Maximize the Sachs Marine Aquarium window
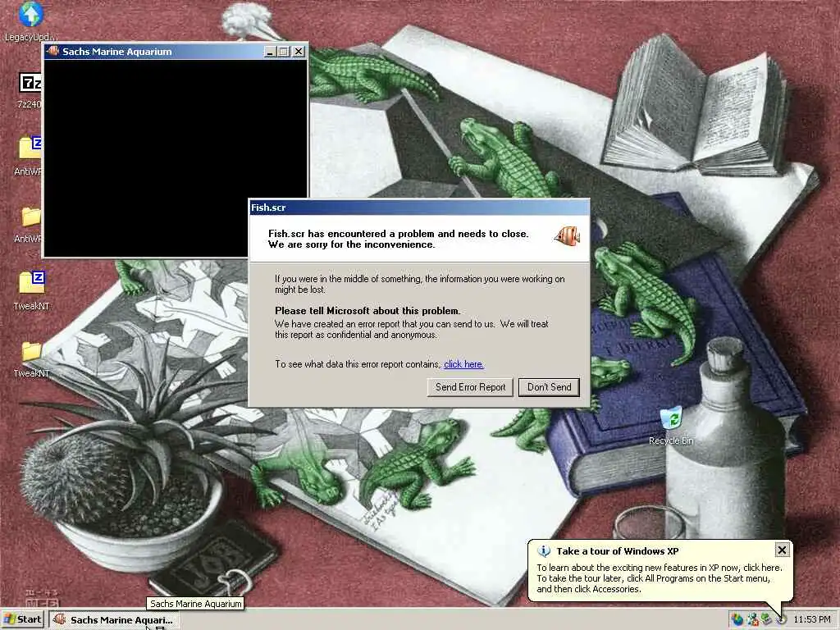Image resolution: width=840 pixels, height=630 pixels. (283, 52)
